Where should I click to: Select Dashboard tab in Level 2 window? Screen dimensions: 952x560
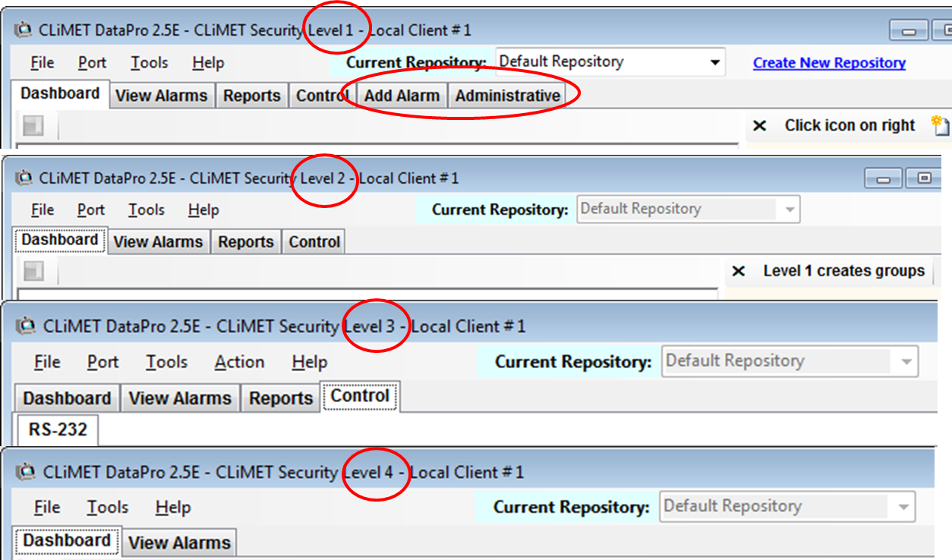(60, 240)
